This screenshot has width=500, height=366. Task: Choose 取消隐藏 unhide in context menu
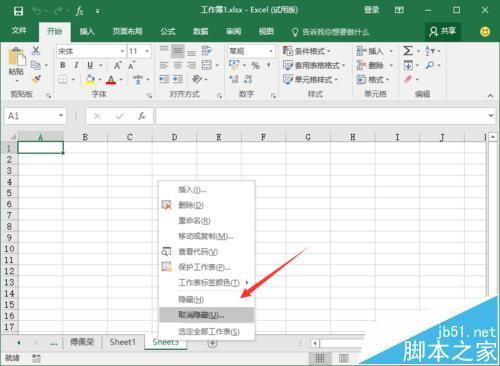coord(207,315)
